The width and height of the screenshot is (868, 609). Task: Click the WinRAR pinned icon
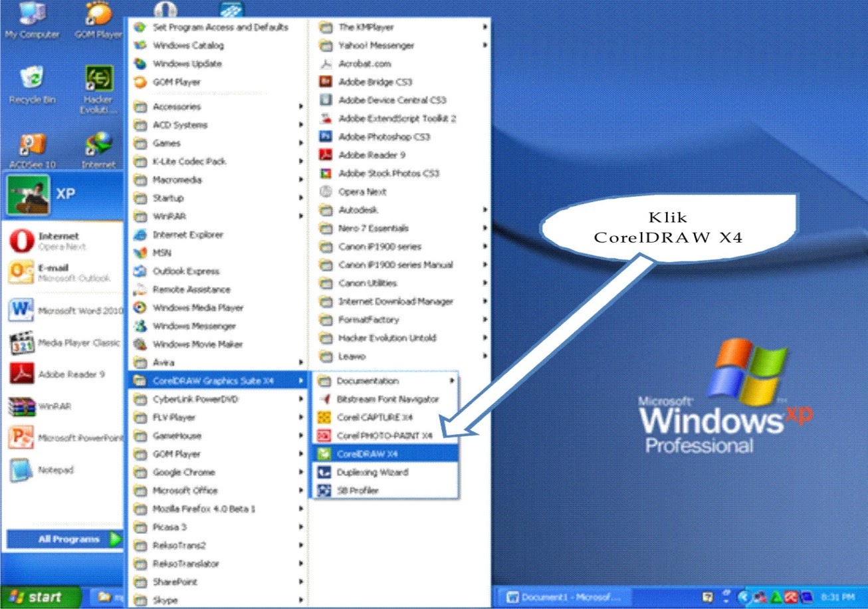(x=21, y=406)
